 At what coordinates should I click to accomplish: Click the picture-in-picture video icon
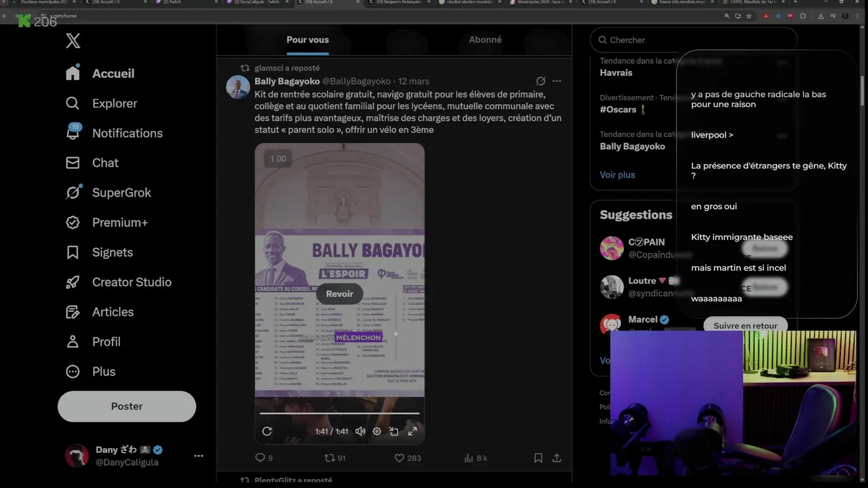[394, 431]
